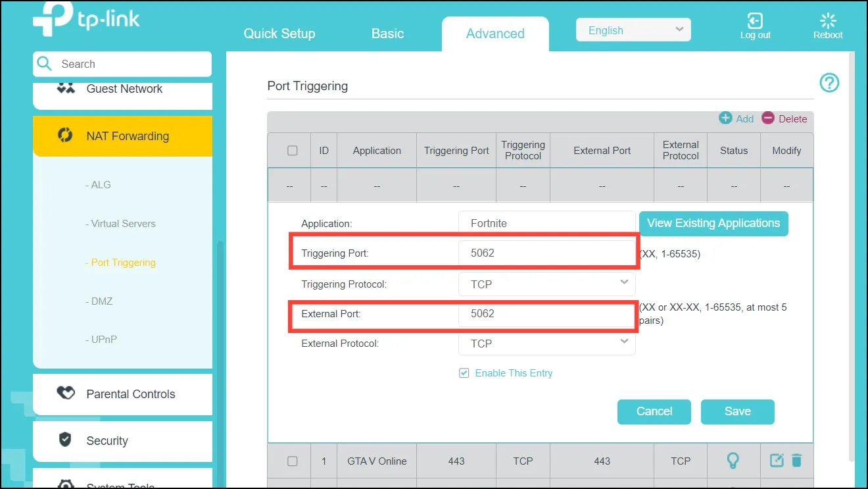Open Parental Controls menu item
Viewport: 868px width, 489px height.
122,394
